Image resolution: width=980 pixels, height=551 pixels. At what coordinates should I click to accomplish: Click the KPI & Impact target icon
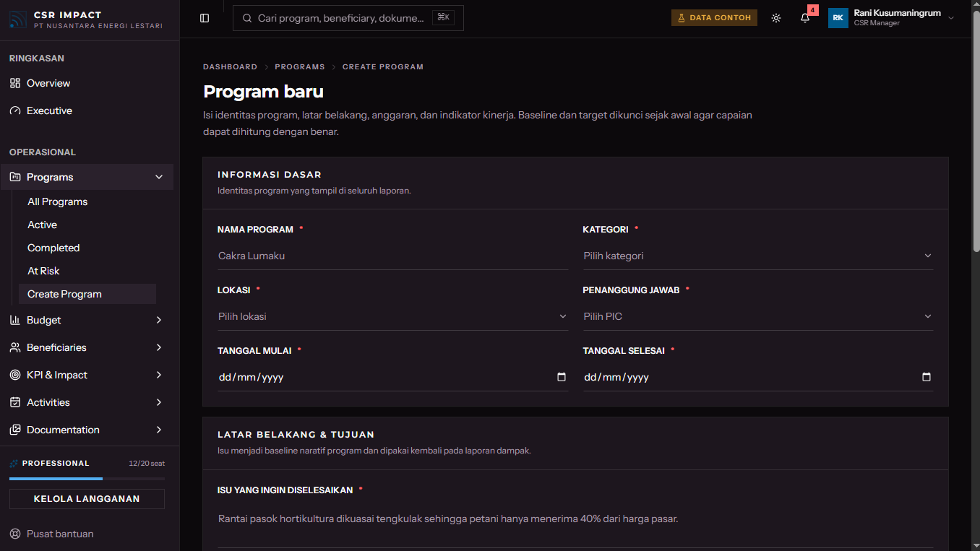click(15, 375)
